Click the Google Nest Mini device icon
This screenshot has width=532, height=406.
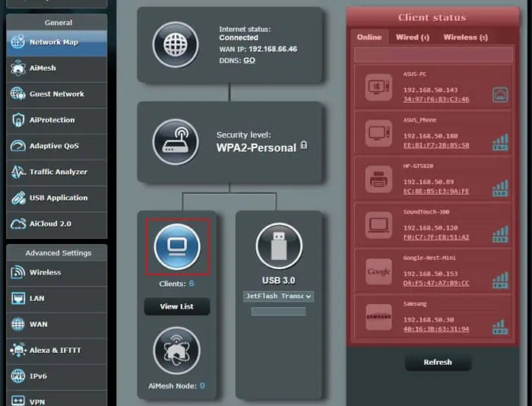378,271
